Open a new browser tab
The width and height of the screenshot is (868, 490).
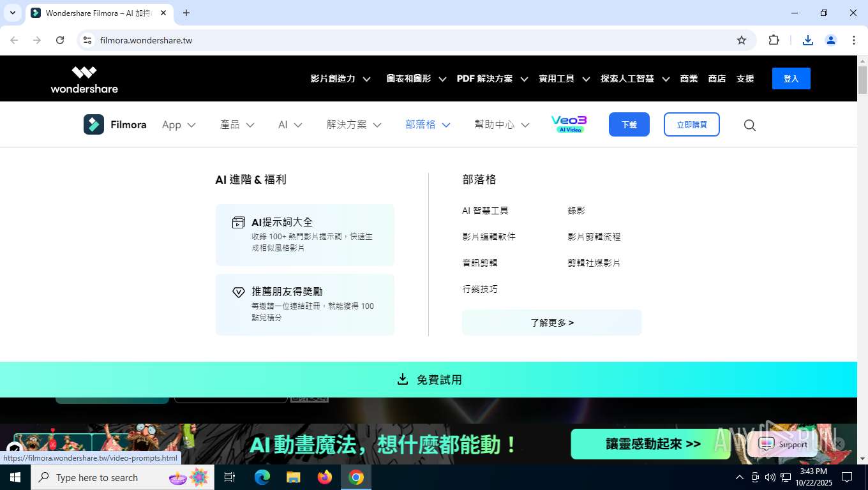pyautogui.click(x=186, y=13)
